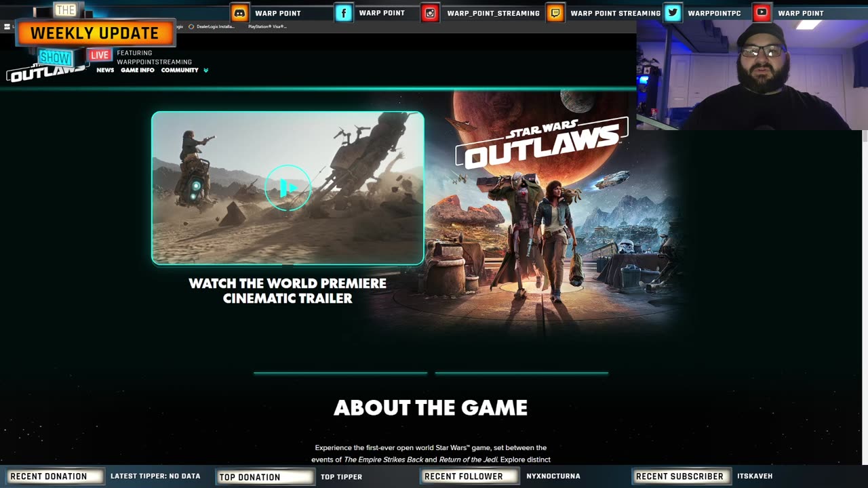This screenshot has height=488, width=868.
Task: Click the WARP_POINT_STREAMING Instagram label
Action: [493, 14]
